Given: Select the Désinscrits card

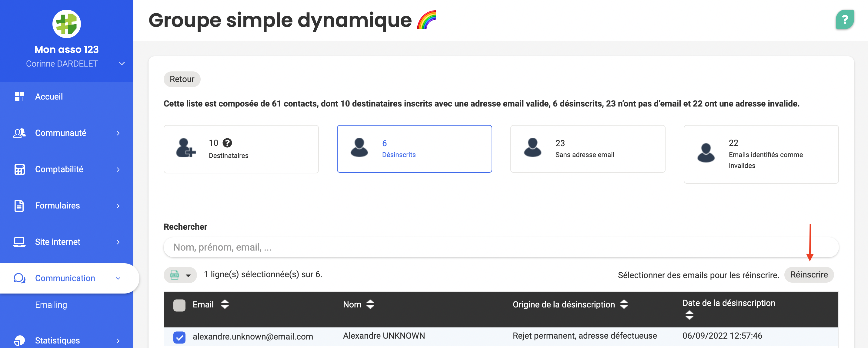Looking at the screenshot, I should [x=414, y=149].
